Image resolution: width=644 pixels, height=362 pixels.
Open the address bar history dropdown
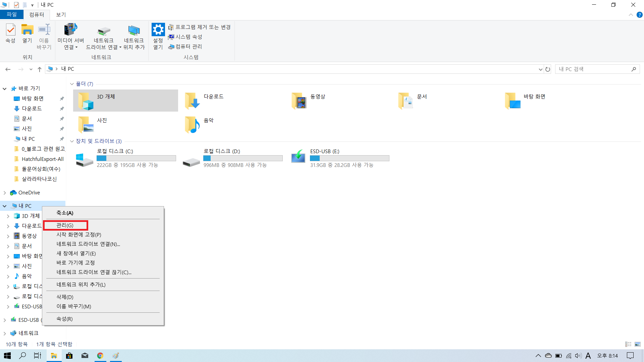click(540, 69)
